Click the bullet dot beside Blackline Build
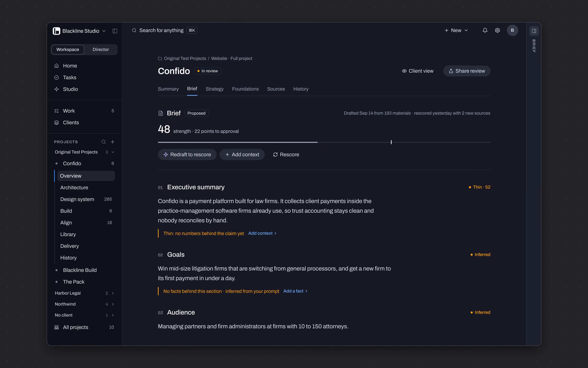588x368 pixels. click(57, 270)
